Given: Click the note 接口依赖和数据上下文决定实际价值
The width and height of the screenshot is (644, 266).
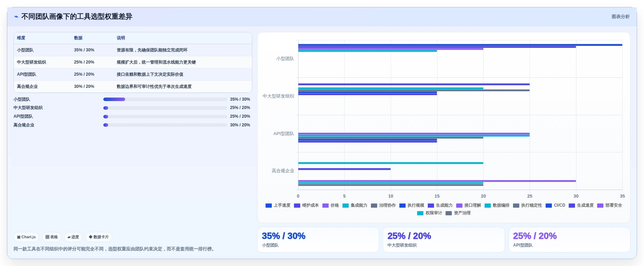Looking at the screenshot, I should tap(150, 74).
